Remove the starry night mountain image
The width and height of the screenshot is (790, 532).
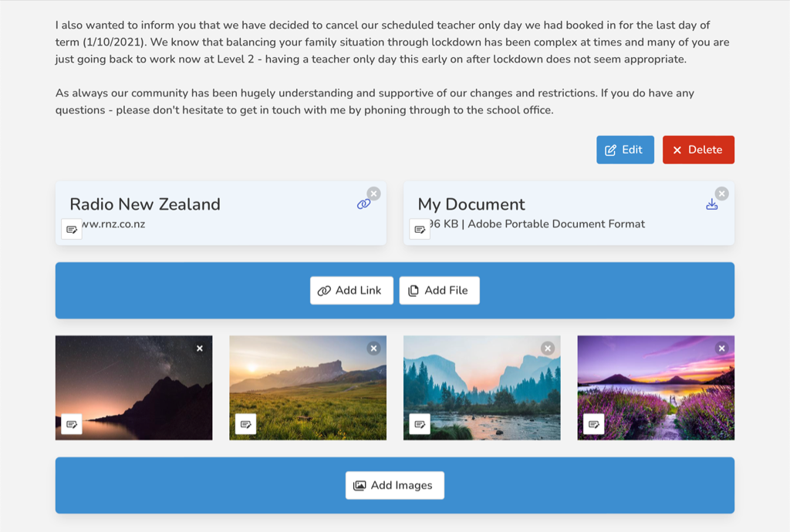point(200,348)
